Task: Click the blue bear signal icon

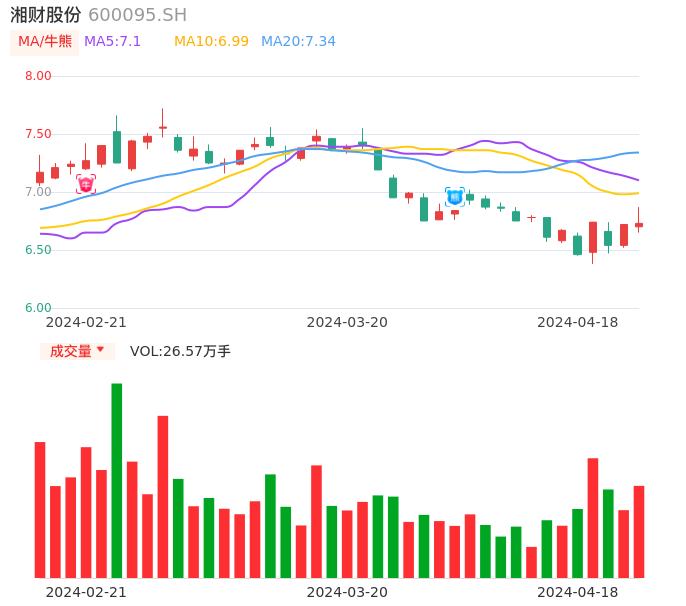Action: tap(455, 197)
